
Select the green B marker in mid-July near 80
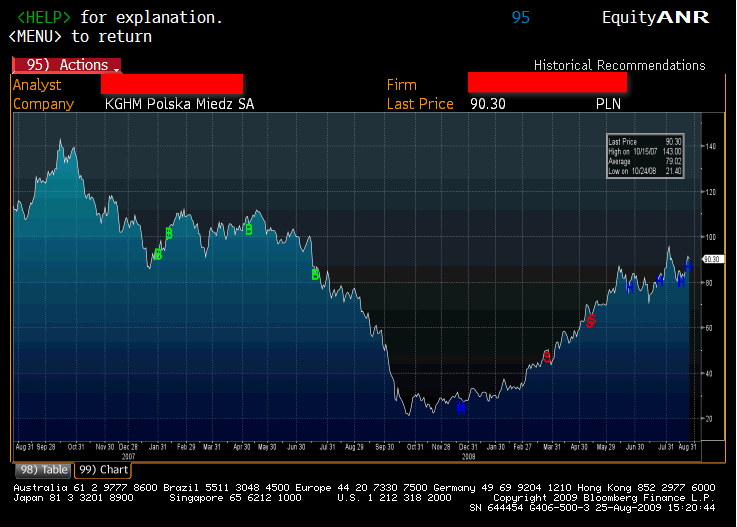315,274
